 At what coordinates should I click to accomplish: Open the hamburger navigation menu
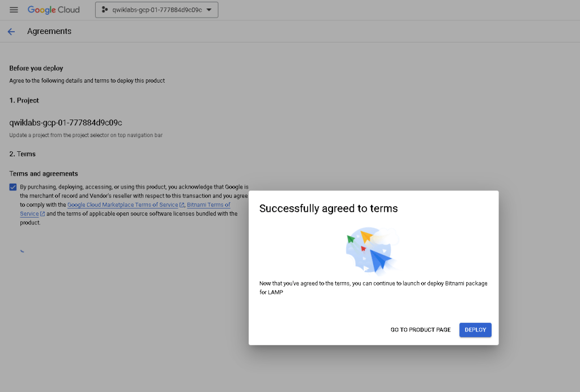(14, 10)
